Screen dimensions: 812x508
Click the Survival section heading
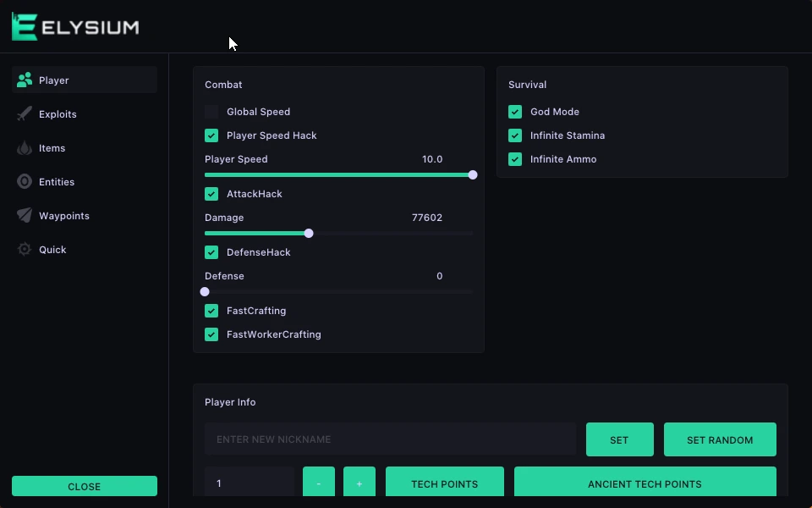click(527, 85)
